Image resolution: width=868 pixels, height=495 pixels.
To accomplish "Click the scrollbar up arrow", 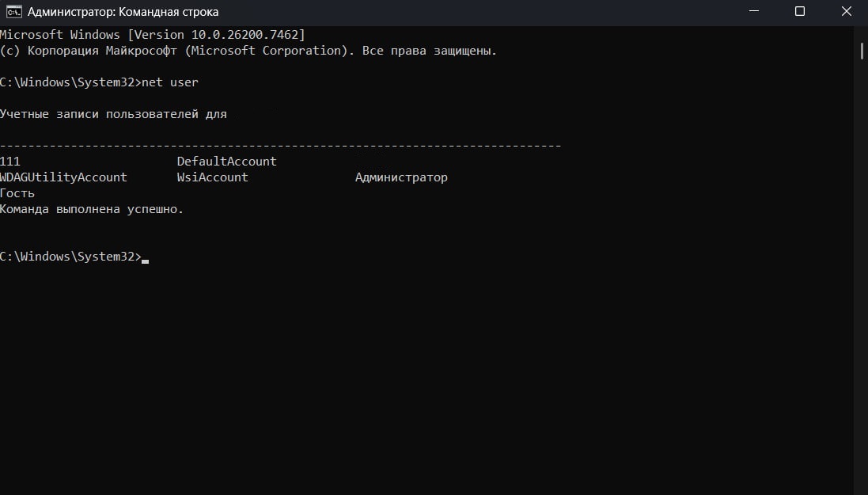I will (861, 30).
